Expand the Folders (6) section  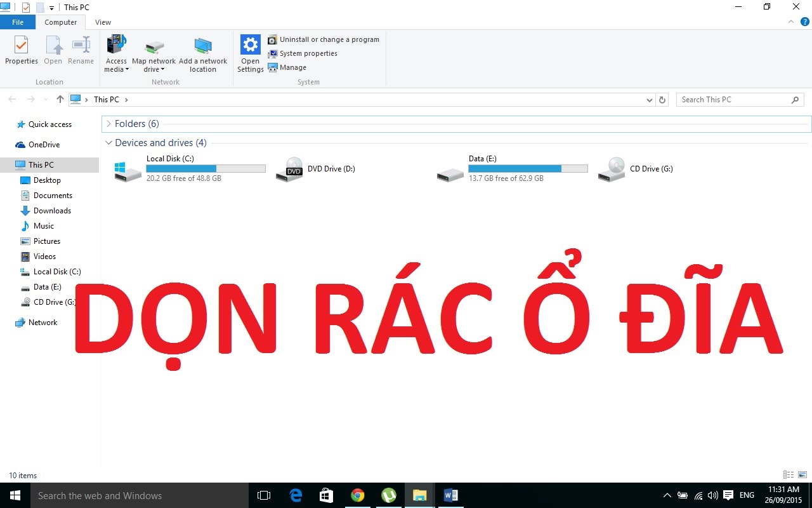coord(108,124)
